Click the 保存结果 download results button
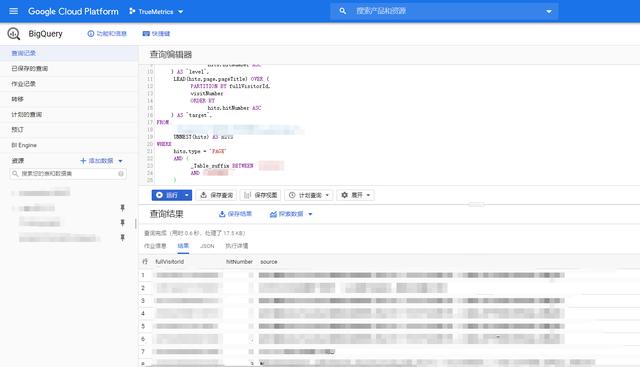Viewport: 640px width, 367px height. [236, 214]
